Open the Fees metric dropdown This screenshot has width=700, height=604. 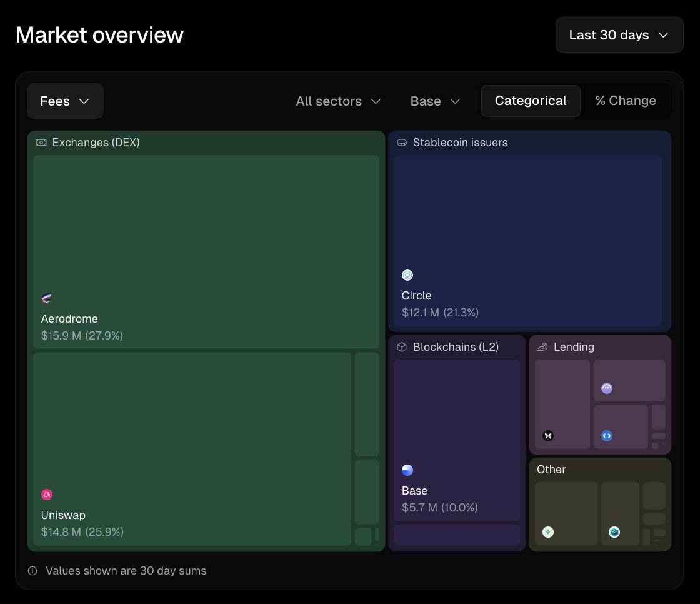click(x=65, y=101)
